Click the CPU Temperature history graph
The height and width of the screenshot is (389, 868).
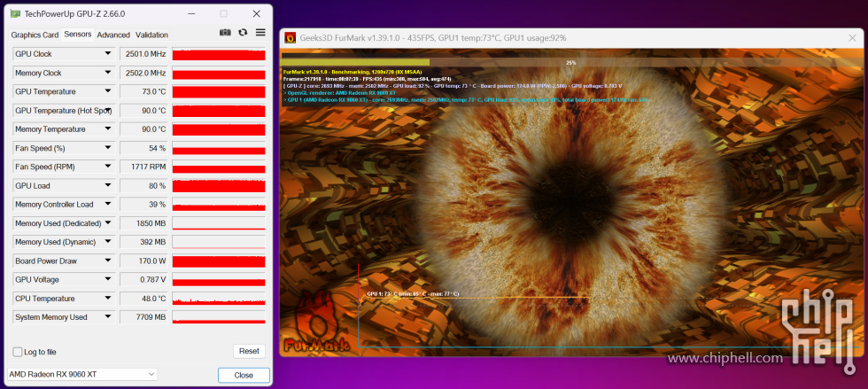pyautogui.click(x=219, y=300)
